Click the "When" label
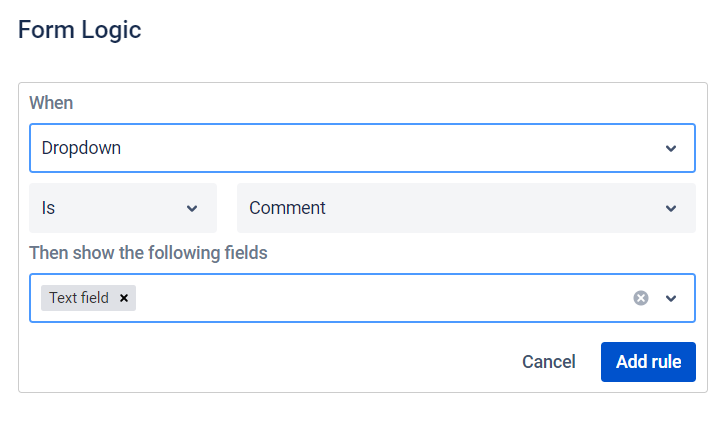 [51, 103]
